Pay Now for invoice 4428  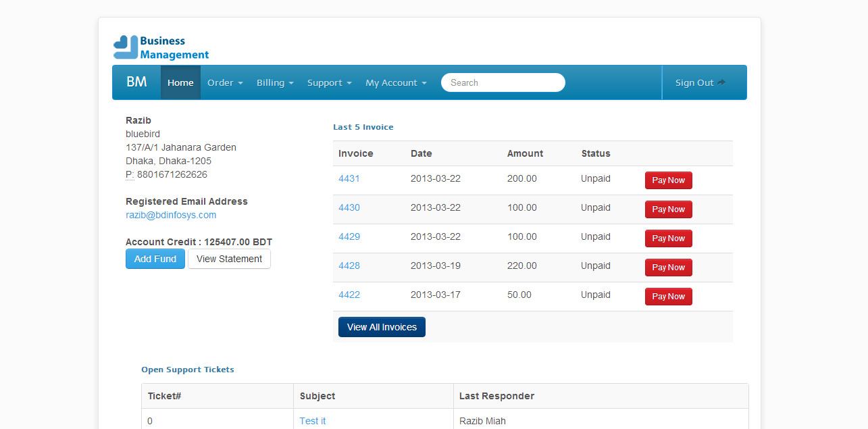tap(668, 268)
